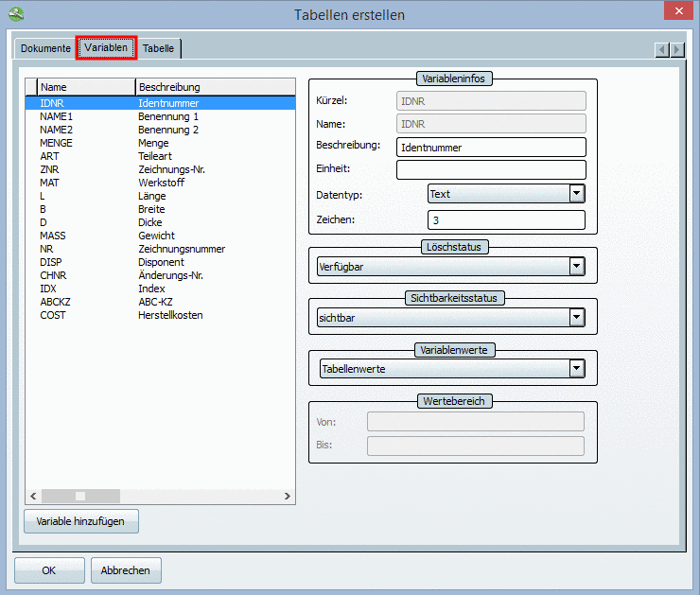Click the Zeichnungsnummer description cell
700x595 pixels.
point(182,249)
